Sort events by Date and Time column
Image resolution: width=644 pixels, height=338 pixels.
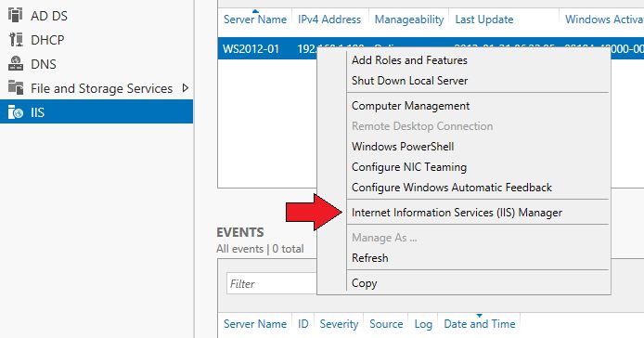pyautogui.click(x=480, y=324)
